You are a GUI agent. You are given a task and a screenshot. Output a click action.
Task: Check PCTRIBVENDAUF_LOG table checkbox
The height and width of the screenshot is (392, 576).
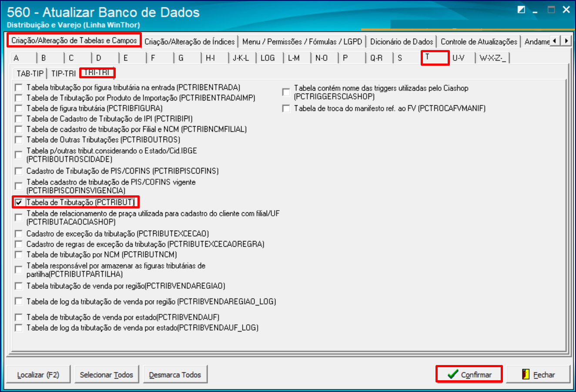click(x=19, y=328)
